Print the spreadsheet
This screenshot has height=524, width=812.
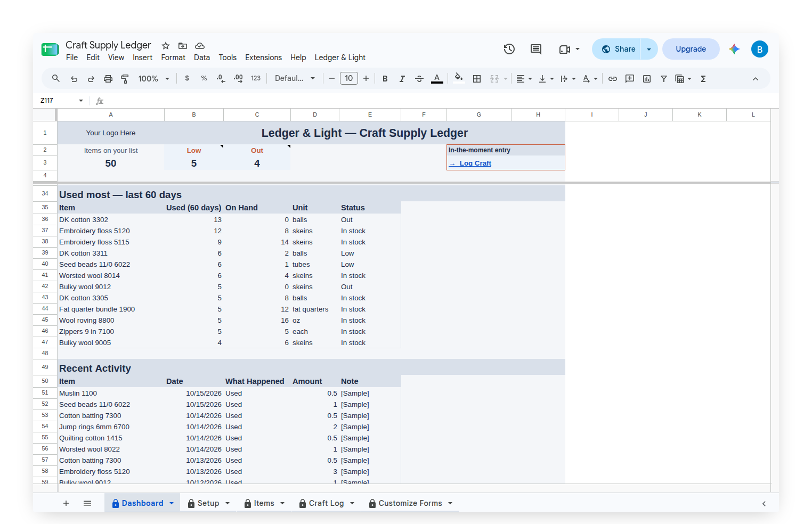[x=108, y=79]
